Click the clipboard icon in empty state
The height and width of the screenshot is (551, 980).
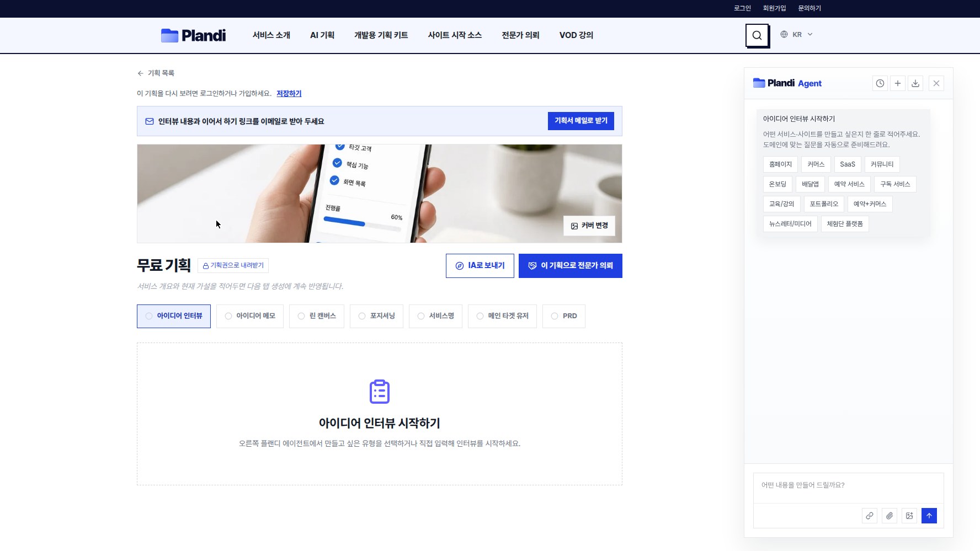[380, 392]
